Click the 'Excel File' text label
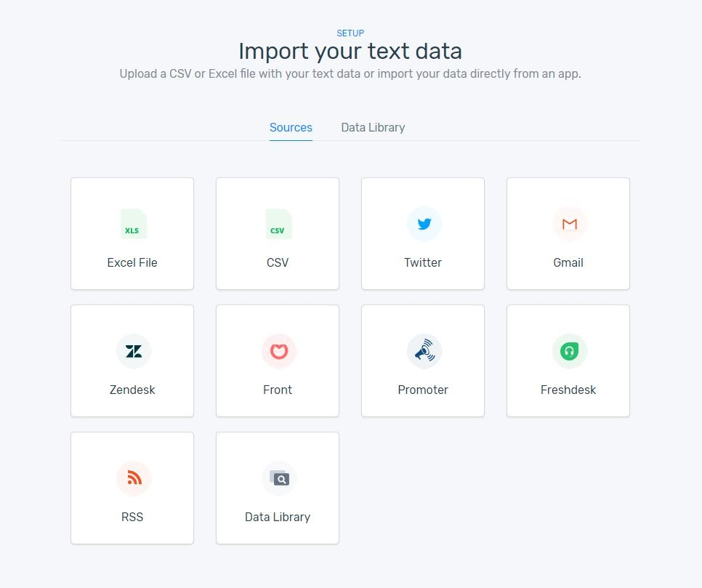 (x=132, y=262)
